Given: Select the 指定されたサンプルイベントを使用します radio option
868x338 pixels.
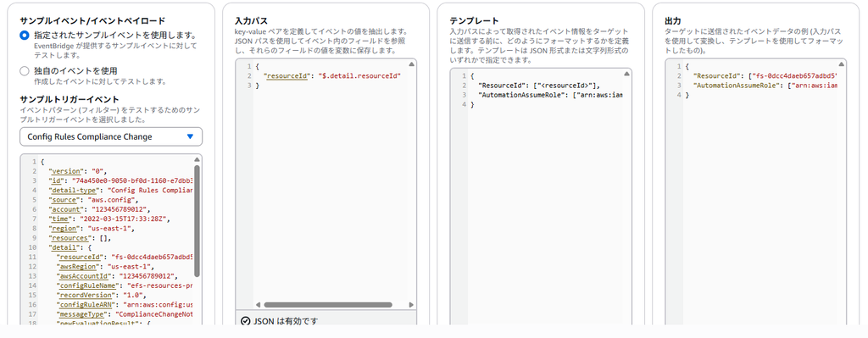Looking at the screenshot, I should coord(24,35).
